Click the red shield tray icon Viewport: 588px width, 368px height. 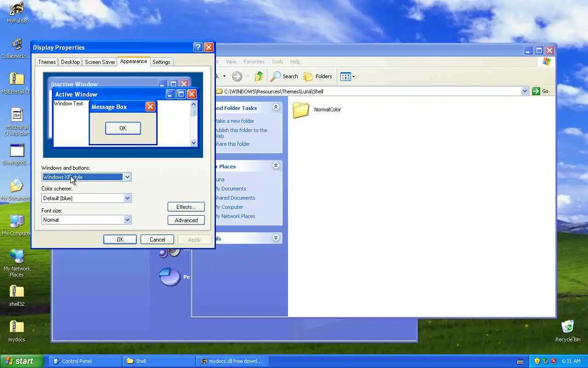point(554,361)
